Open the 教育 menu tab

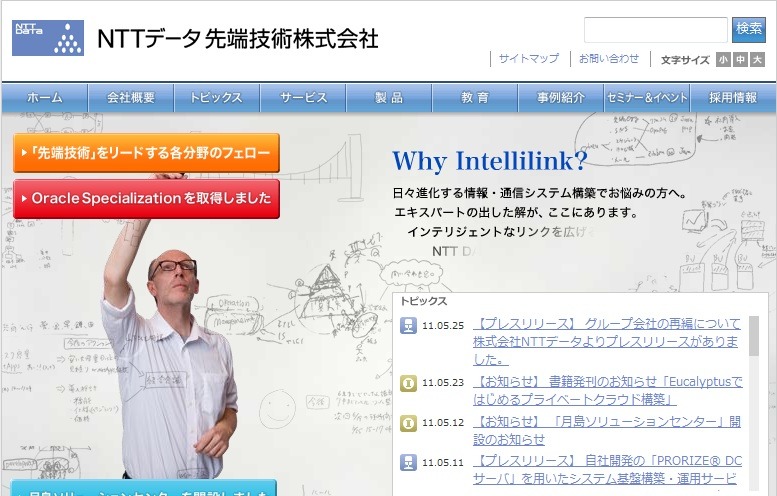(x=475, y=98)
